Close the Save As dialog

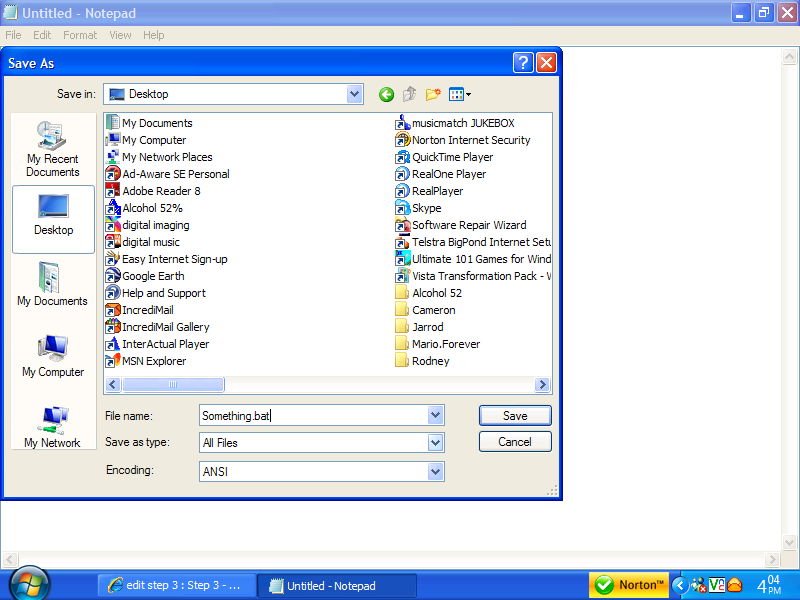546,63
